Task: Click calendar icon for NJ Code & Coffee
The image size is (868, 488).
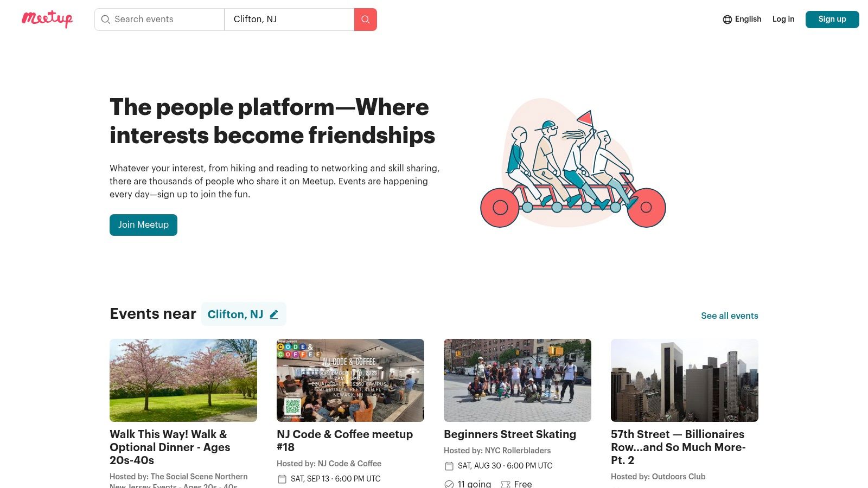Action: tap(282, 479)
